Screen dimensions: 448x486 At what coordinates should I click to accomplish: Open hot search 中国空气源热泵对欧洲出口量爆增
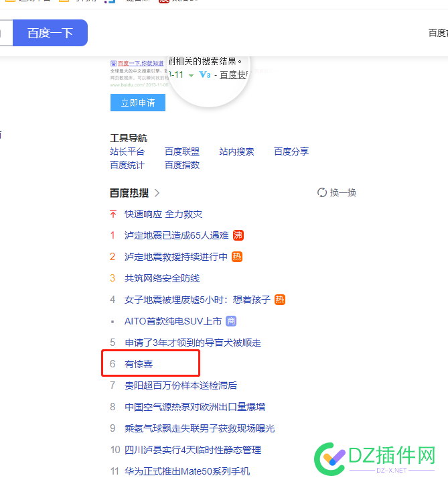pyautogui.click(x=195, y=407)
